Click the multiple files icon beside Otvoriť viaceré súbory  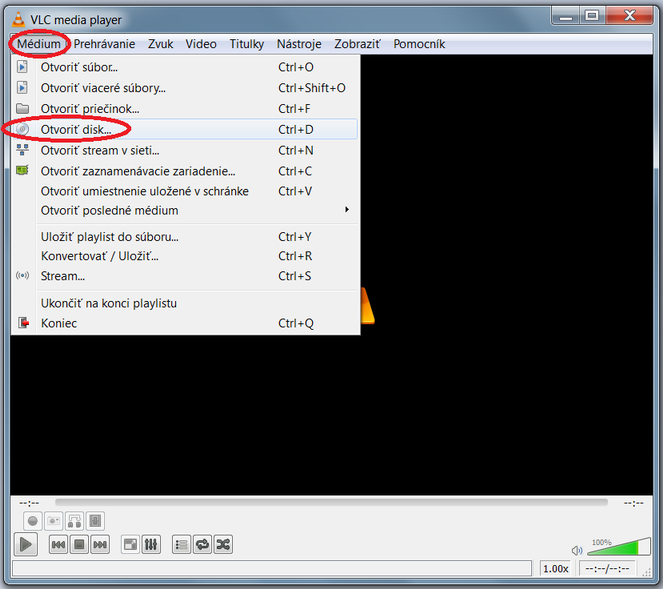[22, 88]
